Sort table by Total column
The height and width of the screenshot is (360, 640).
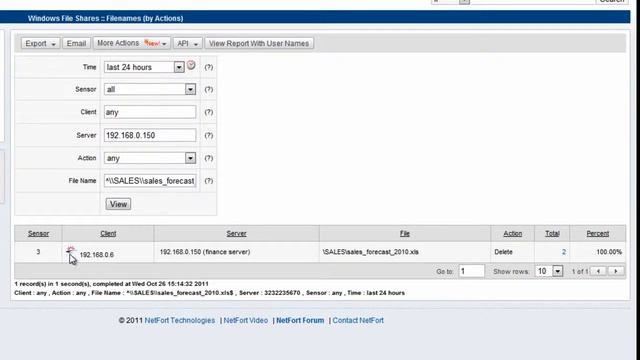[x=552, y=233]
